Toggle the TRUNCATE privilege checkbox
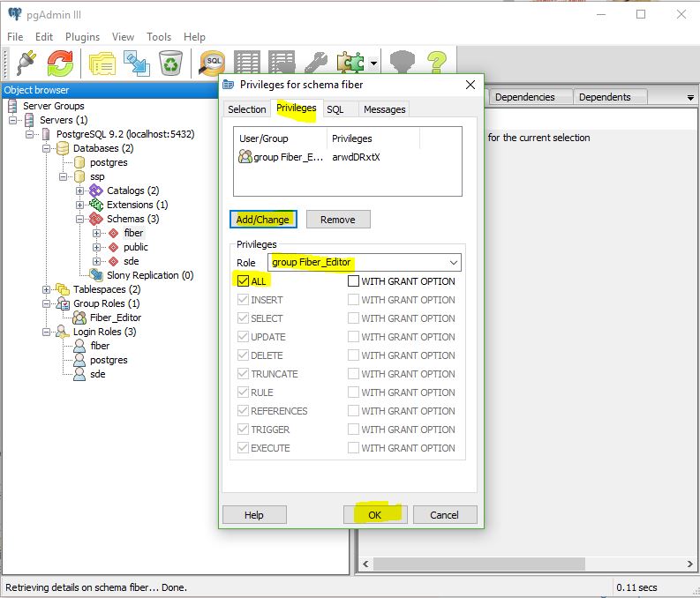The width and height of the screenshot is (700, 598). coord(243,374)
